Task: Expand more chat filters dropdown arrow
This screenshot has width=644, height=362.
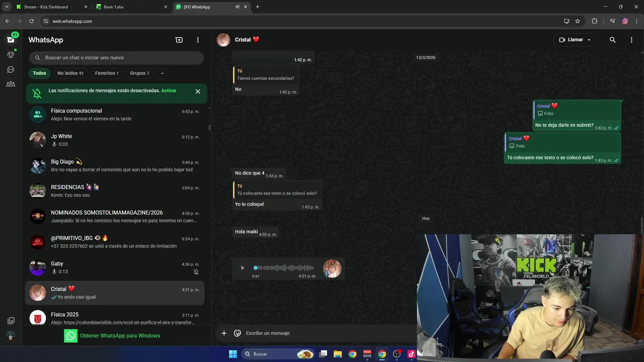Action: (x=162, y=73)
